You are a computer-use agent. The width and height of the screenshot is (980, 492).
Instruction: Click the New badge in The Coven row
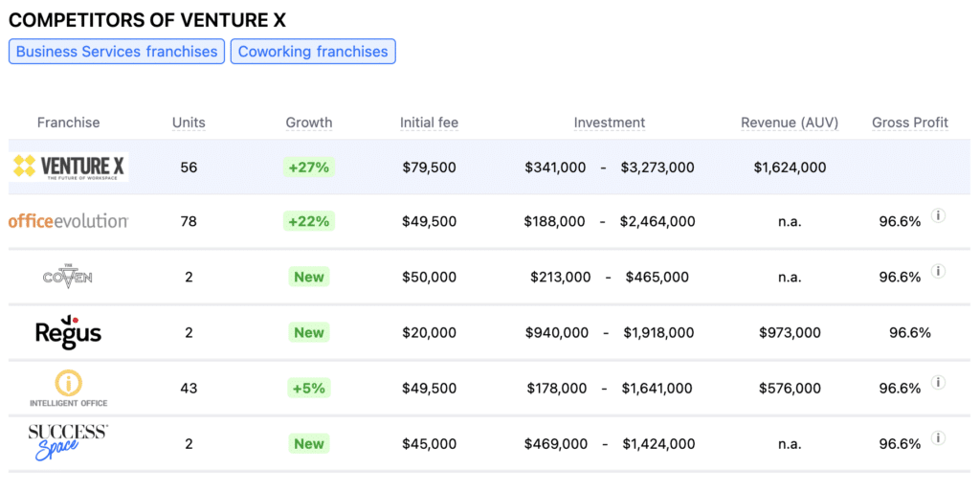309,277
